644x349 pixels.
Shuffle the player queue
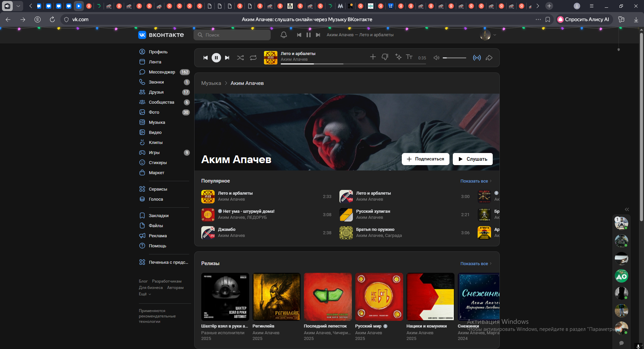pyautogui.click(x=240, y=58)
